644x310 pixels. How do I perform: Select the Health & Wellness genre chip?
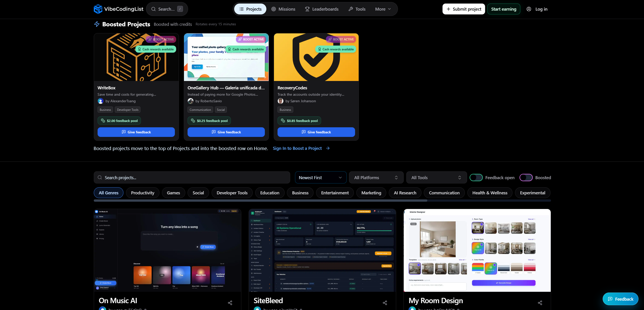coord(490,193)
